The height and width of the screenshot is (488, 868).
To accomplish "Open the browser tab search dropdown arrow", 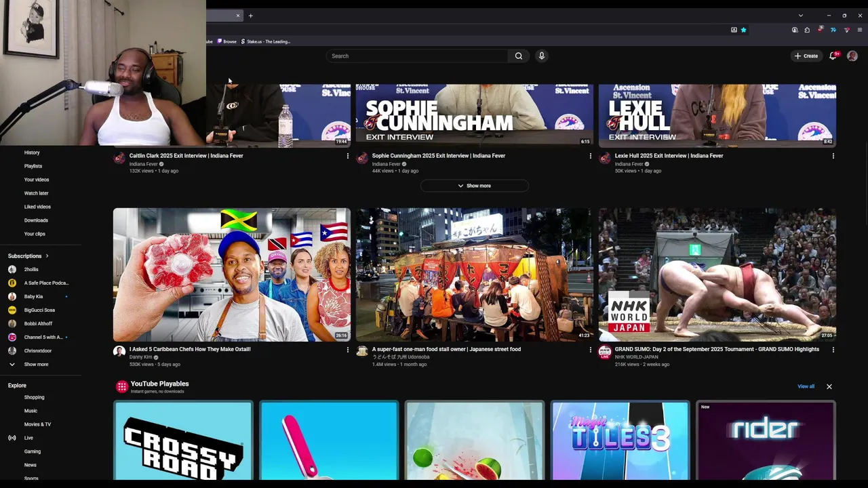I will point(801,16).
